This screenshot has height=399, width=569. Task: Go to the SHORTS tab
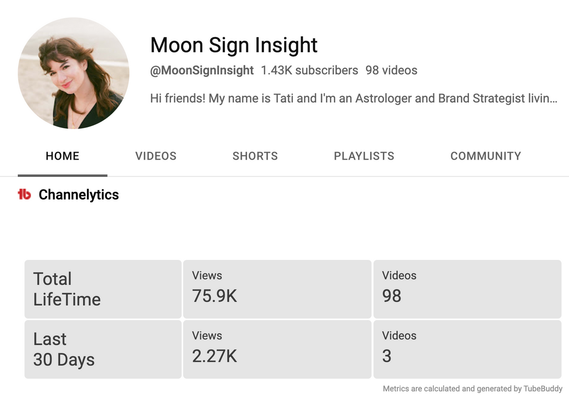255,156
